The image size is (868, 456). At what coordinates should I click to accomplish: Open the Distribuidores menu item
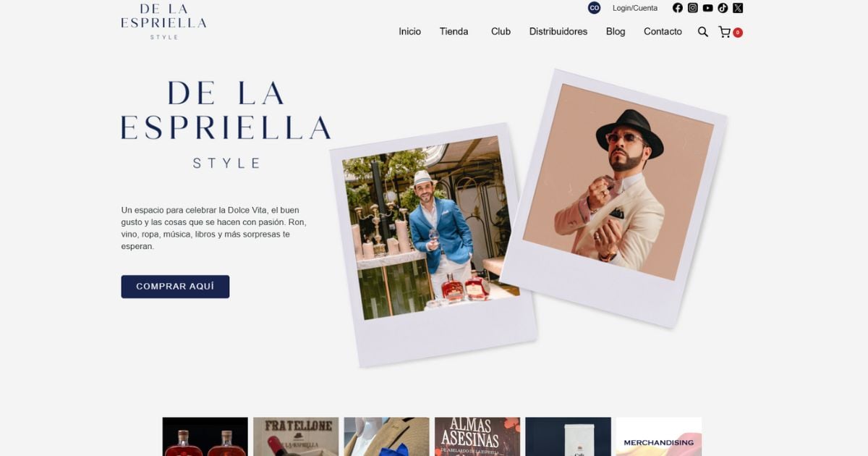[558, 32]
